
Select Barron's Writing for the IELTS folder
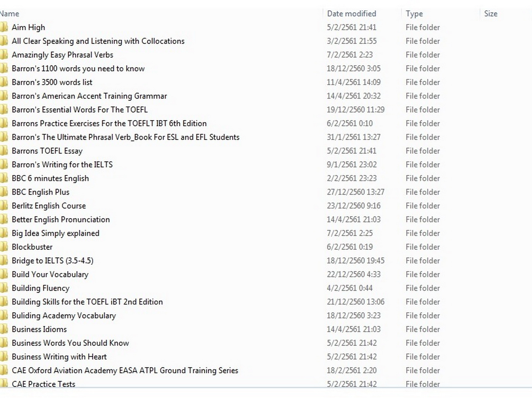[62, 165]
